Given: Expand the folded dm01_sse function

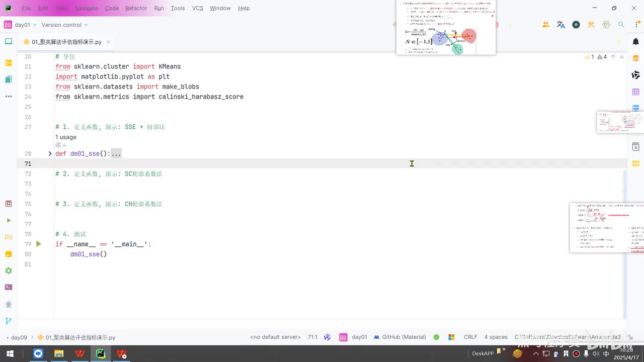Looking at the screenshot, I should coord(50,153).
